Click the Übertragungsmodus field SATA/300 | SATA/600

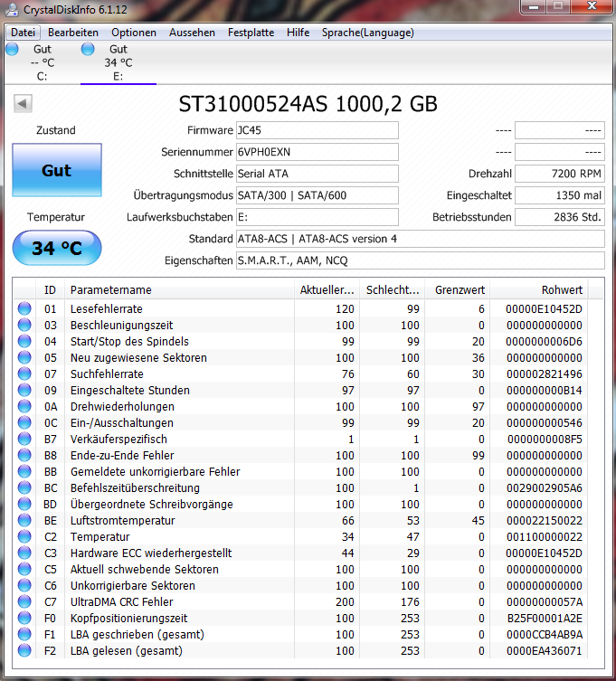coord(317,195)
